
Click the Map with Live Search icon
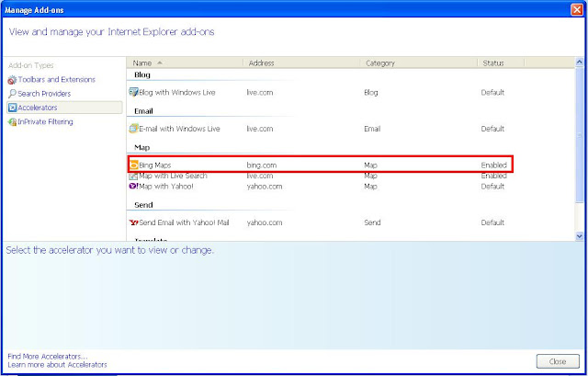click(x=133, y=176)
